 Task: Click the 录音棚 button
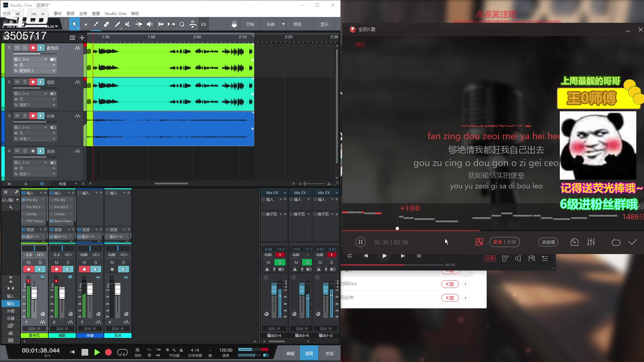click(x=548, y=242)
